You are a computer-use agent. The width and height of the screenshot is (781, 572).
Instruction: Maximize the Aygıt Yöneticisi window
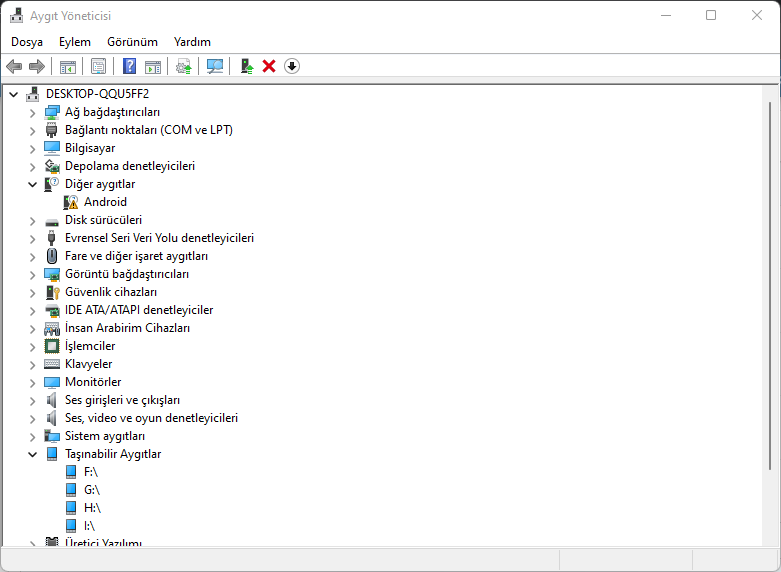(x=711, y=15)
